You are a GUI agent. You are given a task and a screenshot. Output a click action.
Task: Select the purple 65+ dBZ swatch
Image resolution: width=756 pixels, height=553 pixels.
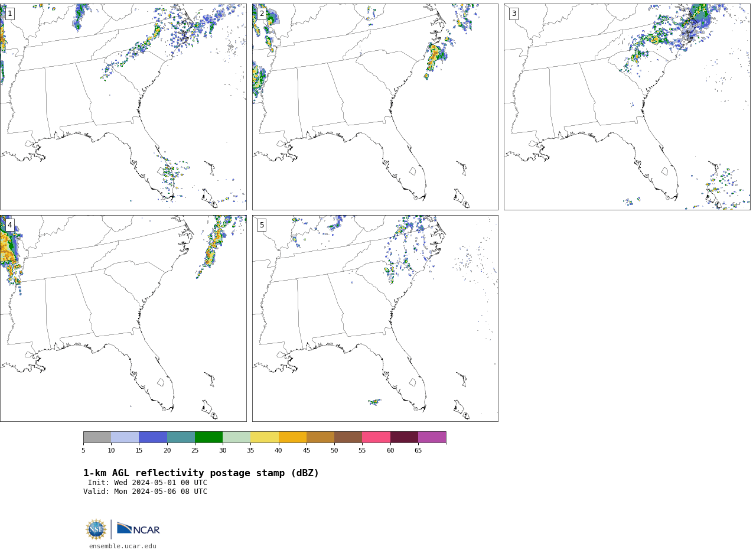point(432,437)
